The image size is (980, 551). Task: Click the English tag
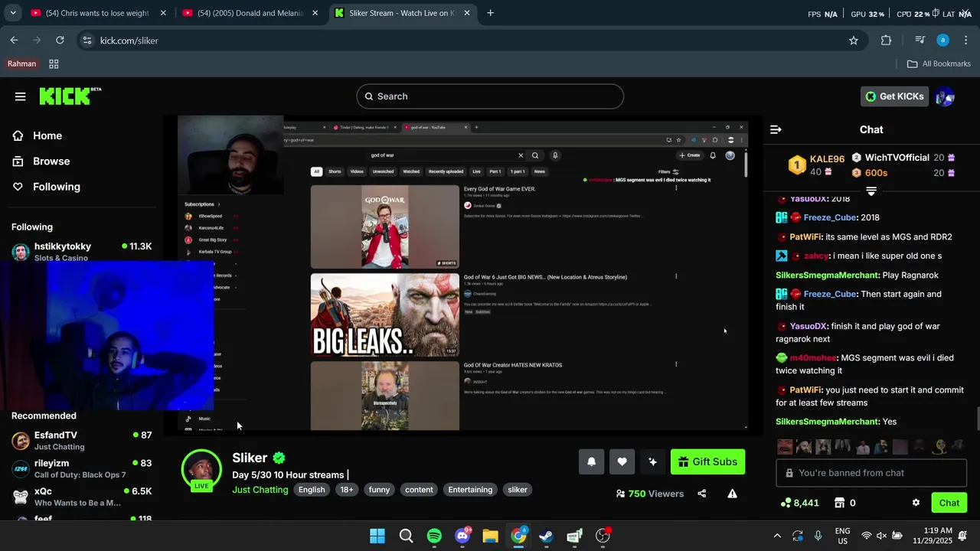(312, 490)
